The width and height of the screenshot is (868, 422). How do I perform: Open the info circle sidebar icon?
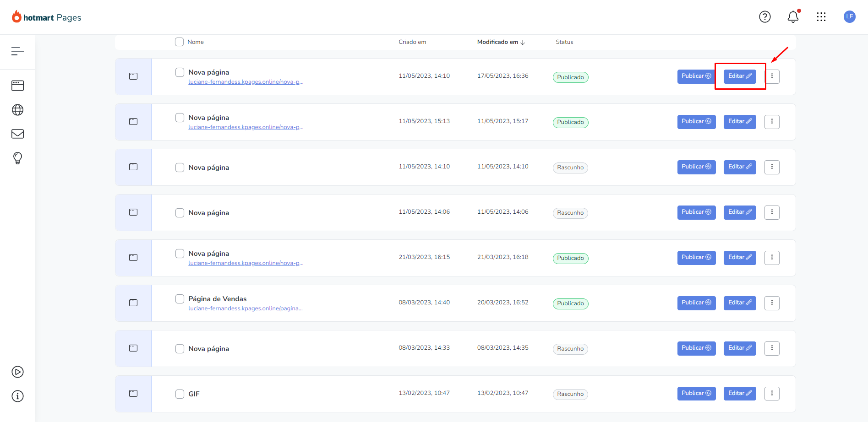point(17,396)
